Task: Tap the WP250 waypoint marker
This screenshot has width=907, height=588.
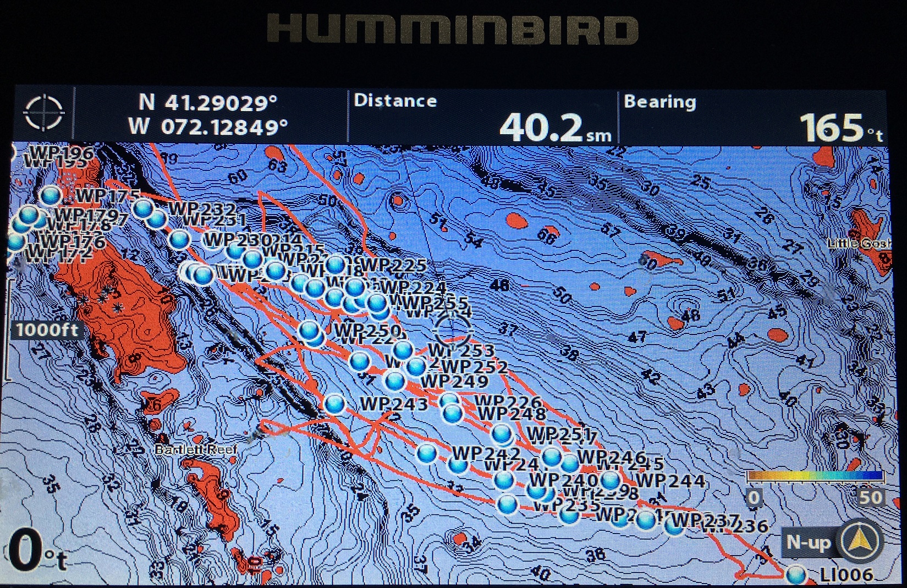Action: tap(310, 330)
